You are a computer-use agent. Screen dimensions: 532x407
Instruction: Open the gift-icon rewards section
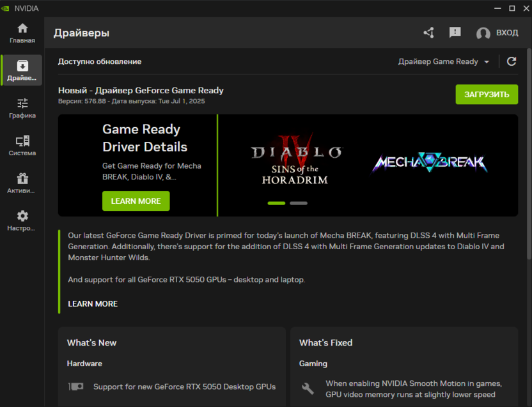tap(22, 183)
